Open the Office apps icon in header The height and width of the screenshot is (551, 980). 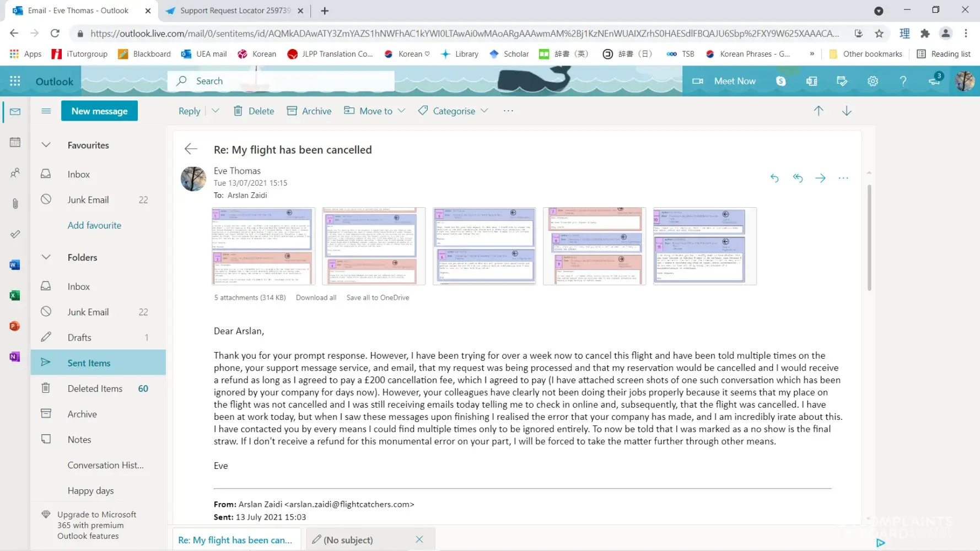[x=811, y=81]
